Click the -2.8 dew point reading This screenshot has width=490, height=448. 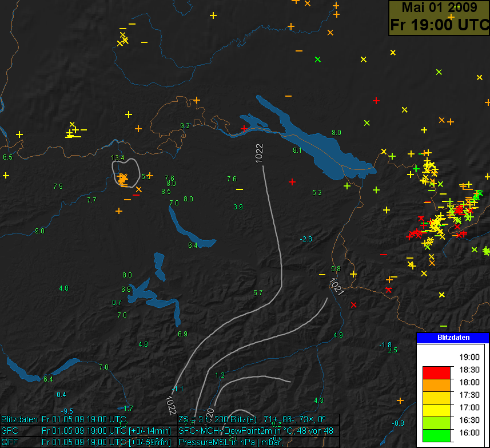pos(306,239)
